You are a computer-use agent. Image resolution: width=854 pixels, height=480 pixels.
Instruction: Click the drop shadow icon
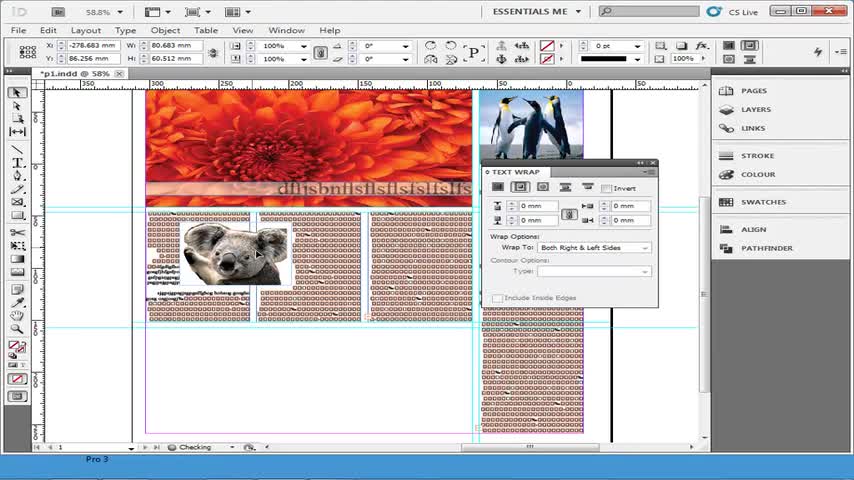[681, 45]
